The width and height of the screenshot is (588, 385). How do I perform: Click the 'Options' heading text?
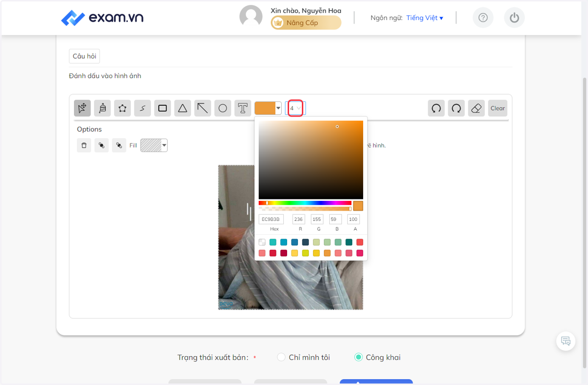pyautogui.click(x=89, y=129)
